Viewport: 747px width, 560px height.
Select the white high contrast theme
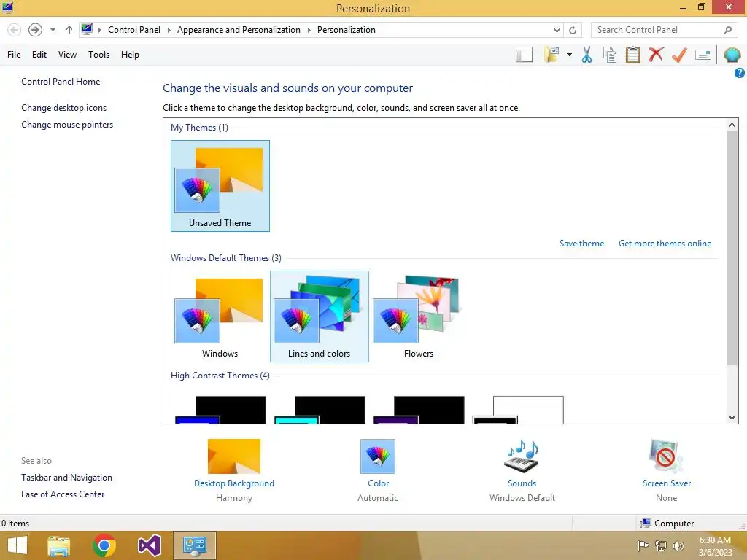click(518, 410)
